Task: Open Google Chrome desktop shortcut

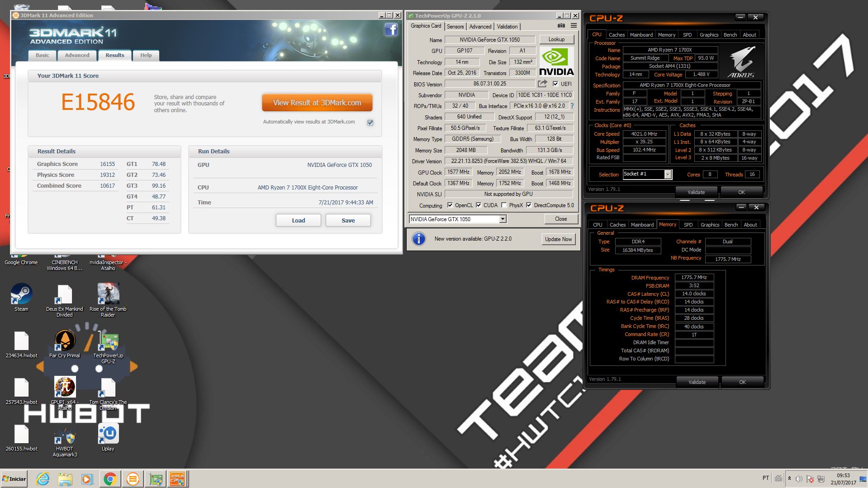Action: point(21,260)
